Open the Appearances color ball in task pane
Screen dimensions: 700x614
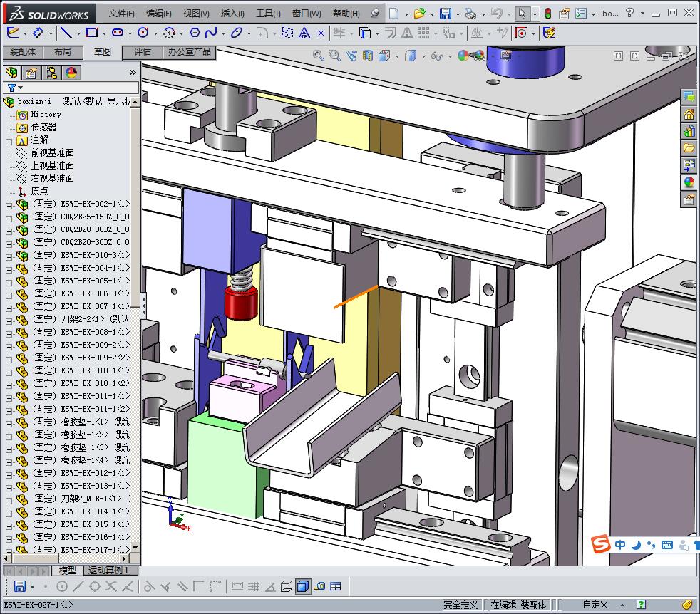tap(689, 182)
